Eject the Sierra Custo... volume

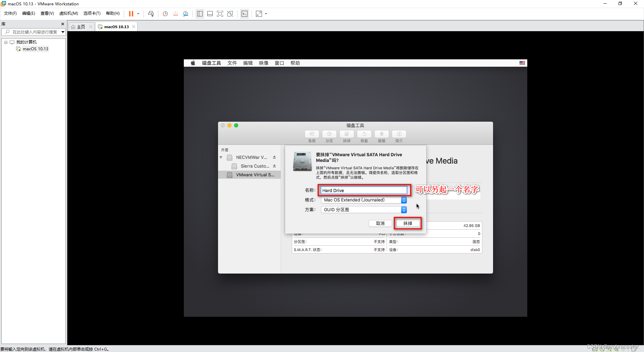pyautogui.click(x=274, y=166)
